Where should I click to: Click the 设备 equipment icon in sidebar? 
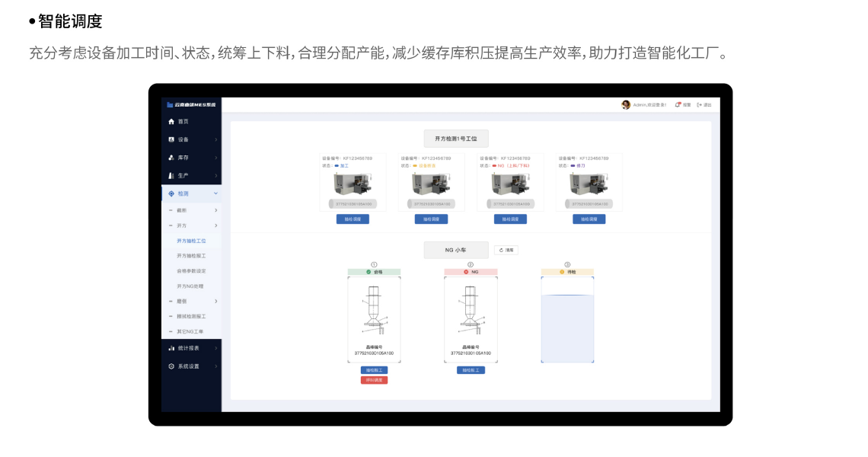click(x=171, y=140)
